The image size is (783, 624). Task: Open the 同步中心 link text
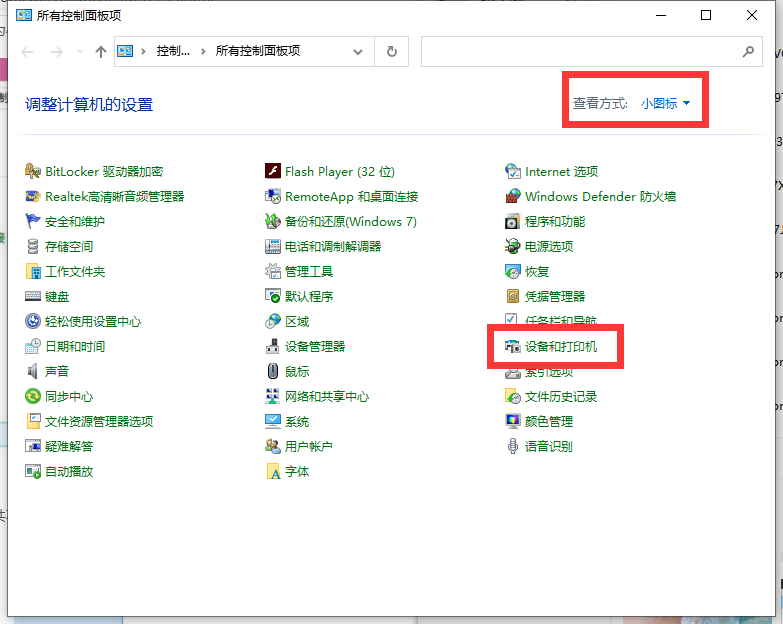point(69,397)
